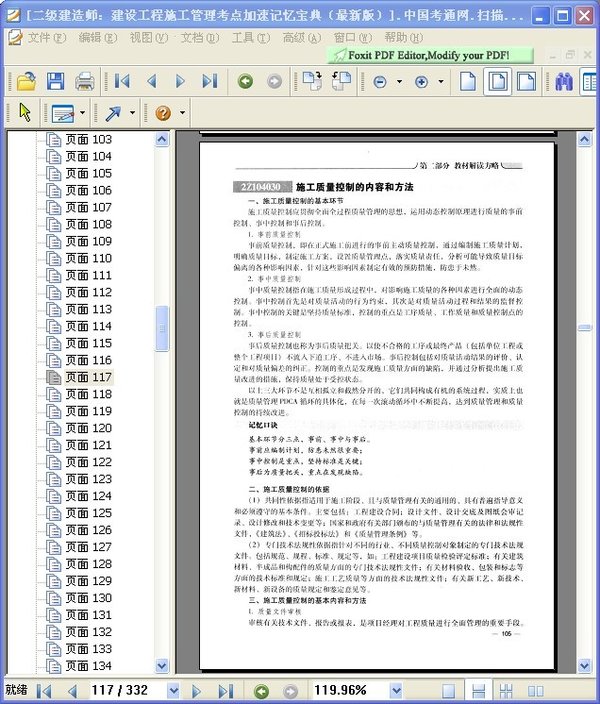Select 页面 134 in page tree
This screenshot has width=600, height=704.
click(88, 666)
